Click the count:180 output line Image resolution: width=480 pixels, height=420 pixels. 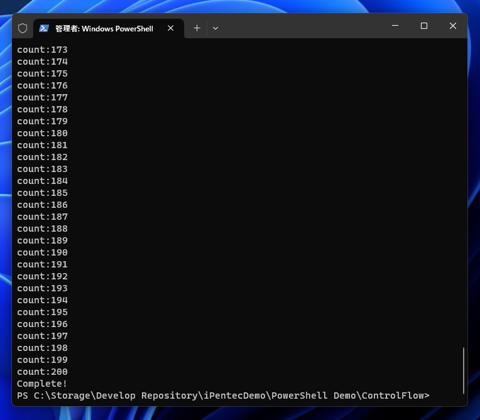[42, 133]
